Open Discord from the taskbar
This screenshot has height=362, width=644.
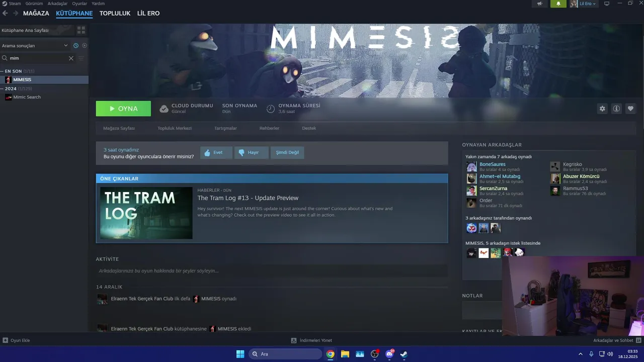coord(389,354)
